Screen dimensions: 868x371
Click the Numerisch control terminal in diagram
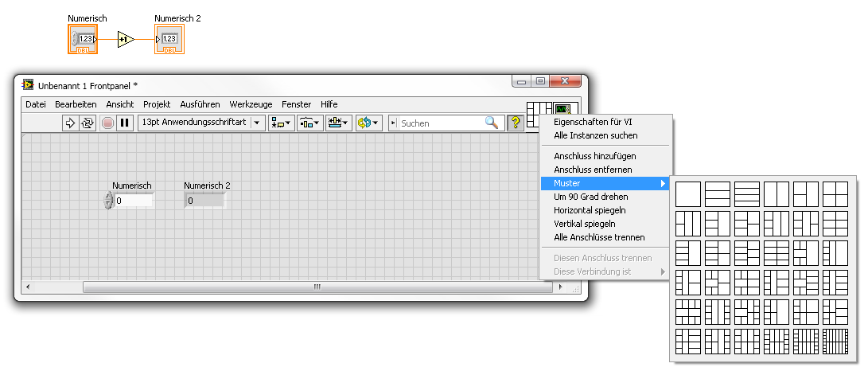pyautogui.click(x=83, y=39)
